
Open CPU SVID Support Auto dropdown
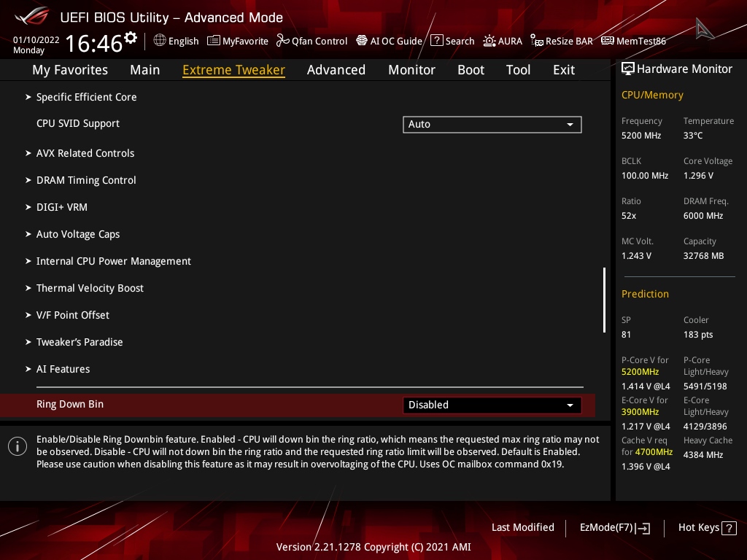coord(492,124)
